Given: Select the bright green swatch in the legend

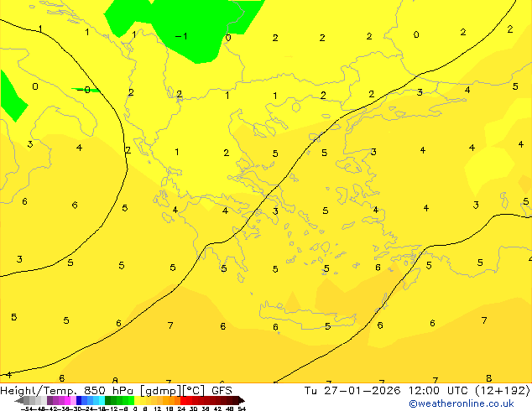Looking at the screenshot, I should click(131, 400).
